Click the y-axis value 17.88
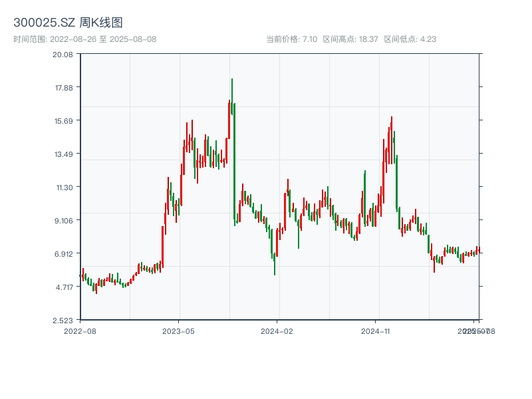 [x=64, y=88]
